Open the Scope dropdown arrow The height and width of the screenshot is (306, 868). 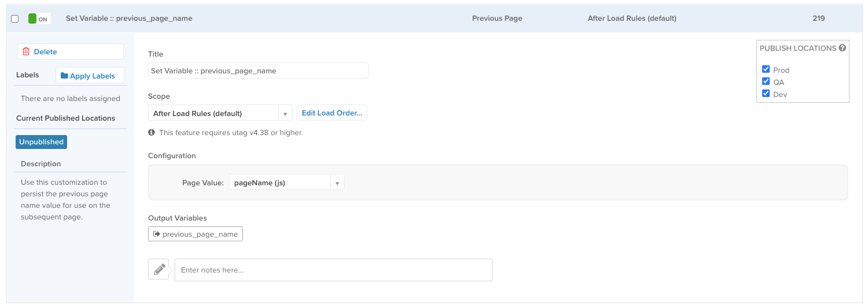pos(285,113)
